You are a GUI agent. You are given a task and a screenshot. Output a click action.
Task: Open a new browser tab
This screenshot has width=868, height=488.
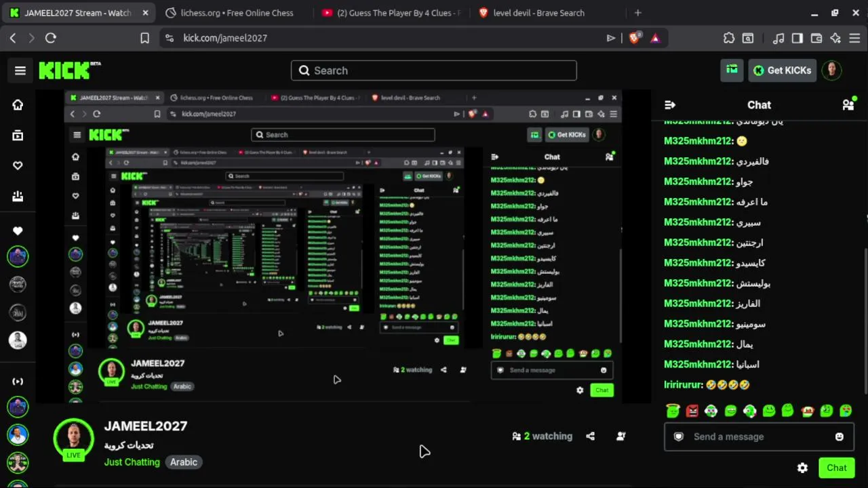[x=637, y=13]
